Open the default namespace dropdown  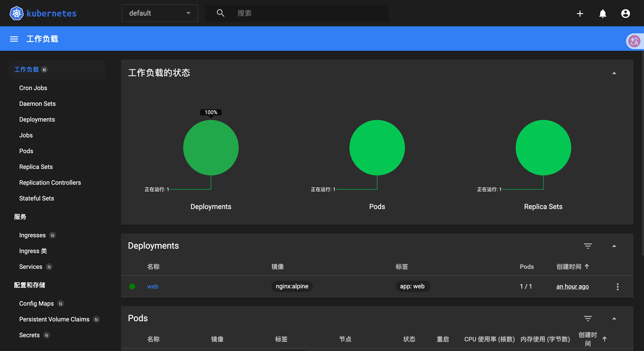click(x=160, y=13)
